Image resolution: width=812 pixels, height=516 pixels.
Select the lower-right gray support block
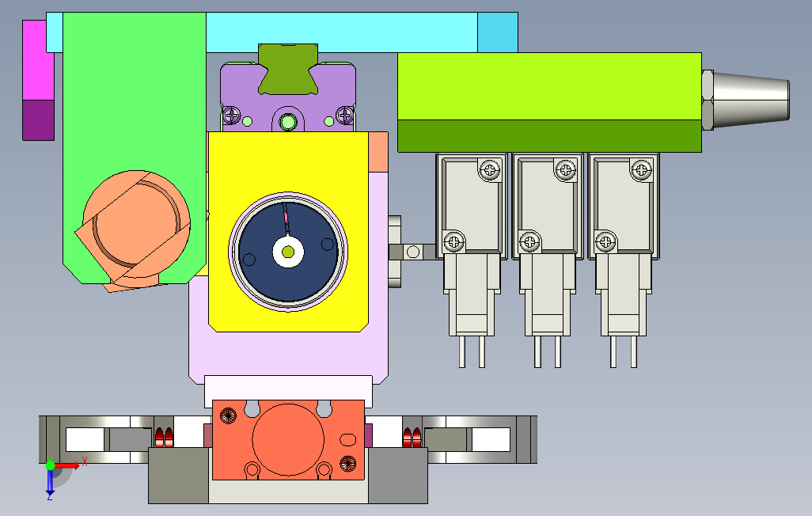point(398,476)
